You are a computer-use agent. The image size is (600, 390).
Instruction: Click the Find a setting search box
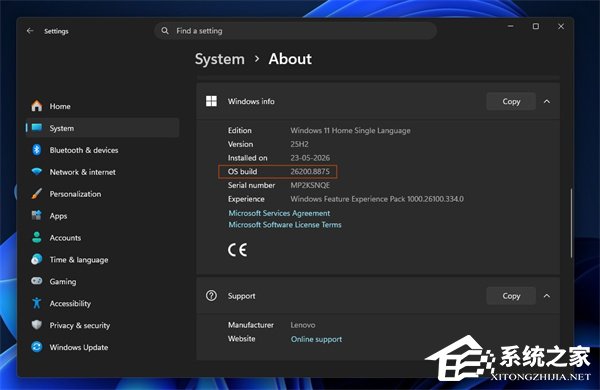pos(295,31)
